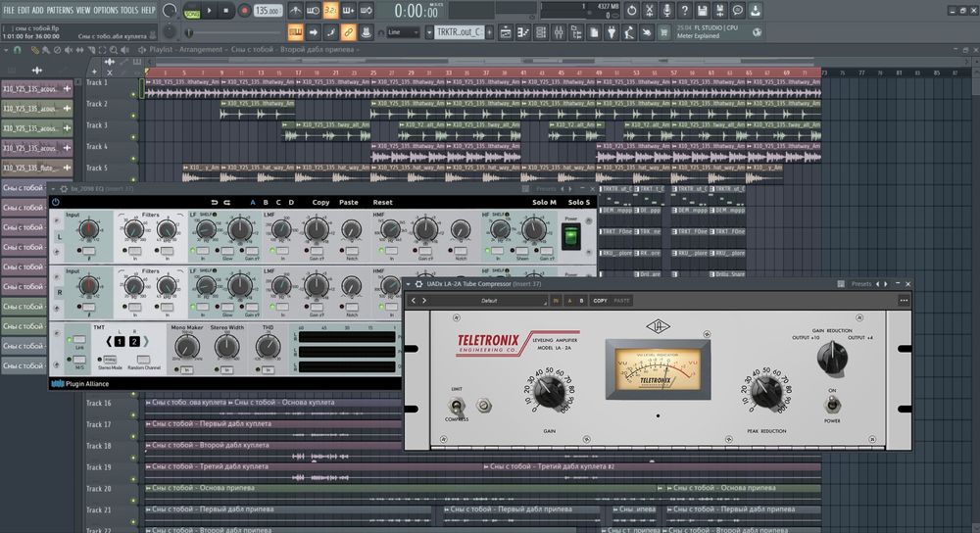
Task: Click the TRKTR pattern selector field
Action: [x=460, y=32]
